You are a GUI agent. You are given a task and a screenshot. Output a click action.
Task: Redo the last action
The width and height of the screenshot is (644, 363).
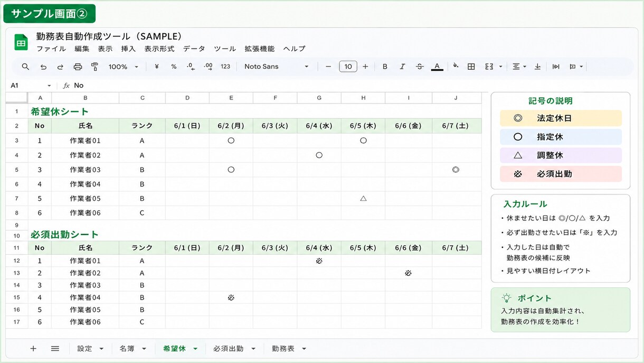[60, 67]
